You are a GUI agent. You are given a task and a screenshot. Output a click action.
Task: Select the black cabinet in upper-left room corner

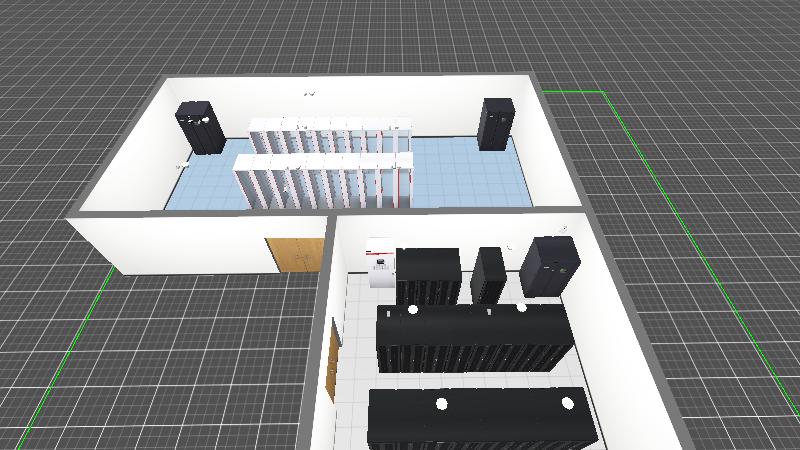point(200,127)
